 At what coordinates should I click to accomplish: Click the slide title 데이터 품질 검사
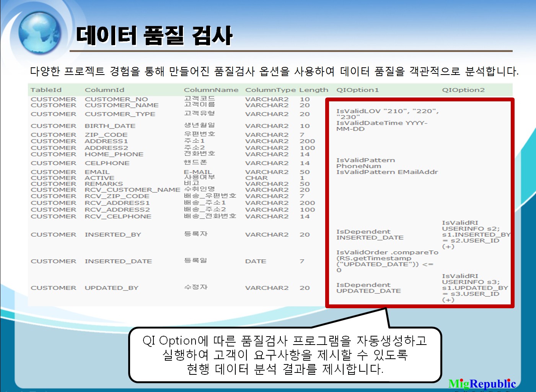pyautogui.click(x=154, y=36)
